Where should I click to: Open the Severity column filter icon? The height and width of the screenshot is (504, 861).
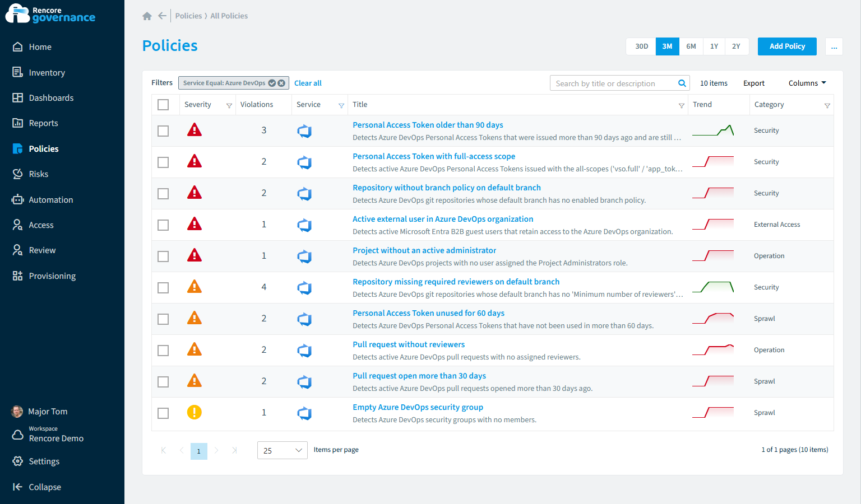[x=229, y=105]
